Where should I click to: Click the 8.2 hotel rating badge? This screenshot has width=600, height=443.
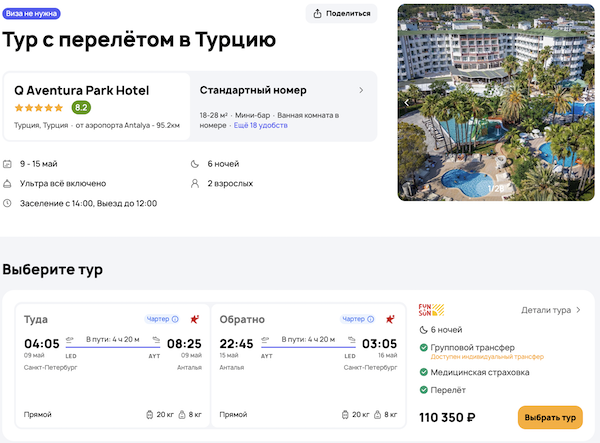pyautogui.click(x=81, y=108)
